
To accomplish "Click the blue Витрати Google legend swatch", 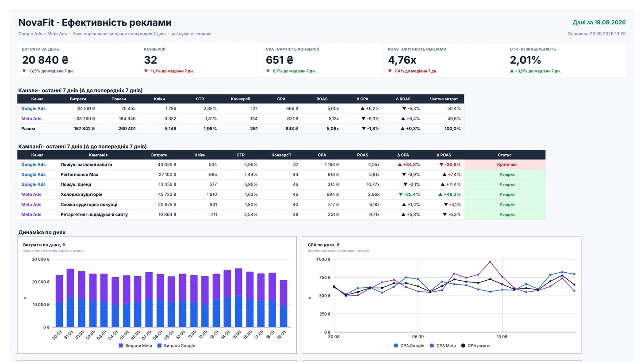I will point(160,346).
